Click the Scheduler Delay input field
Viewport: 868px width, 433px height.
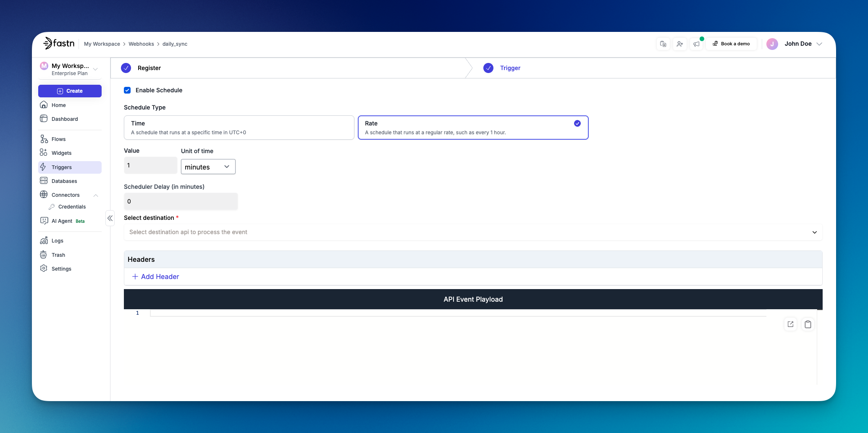coord(181,201)
